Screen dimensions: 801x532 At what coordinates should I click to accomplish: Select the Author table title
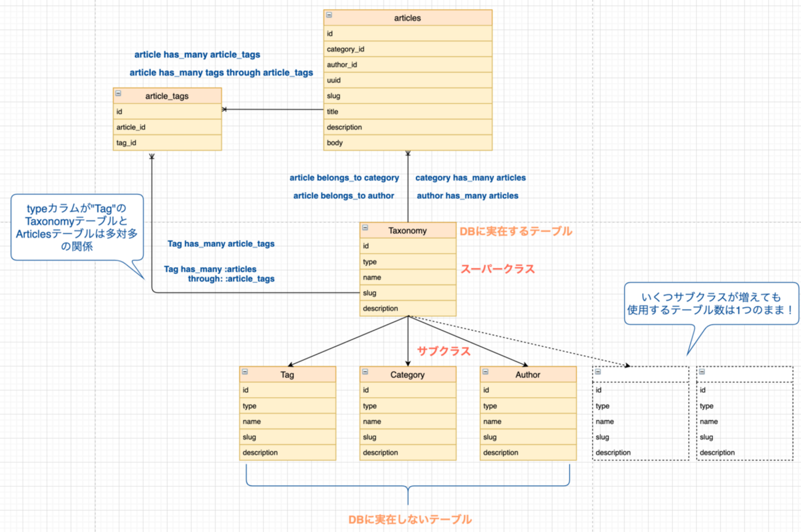(x=528, y=374)
